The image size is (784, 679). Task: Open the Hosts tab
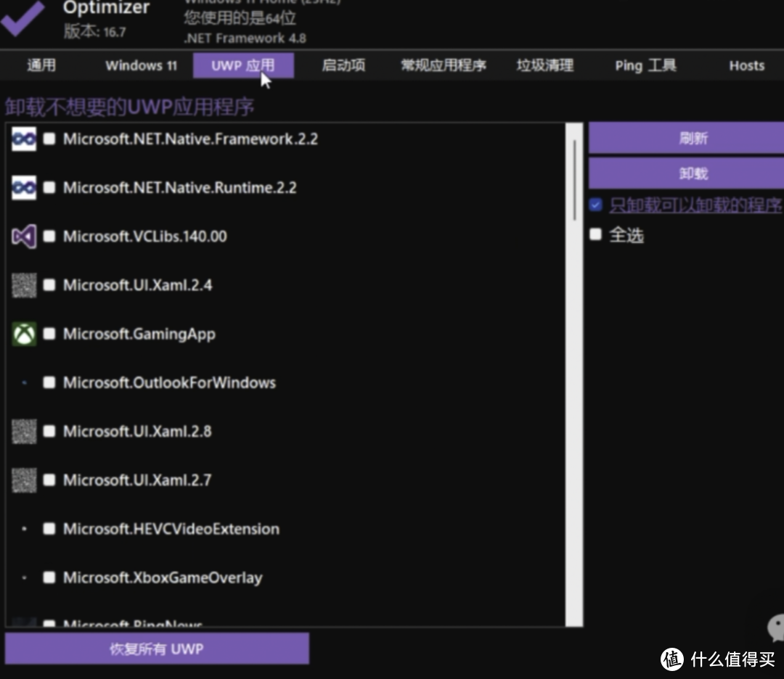[746, 65]
